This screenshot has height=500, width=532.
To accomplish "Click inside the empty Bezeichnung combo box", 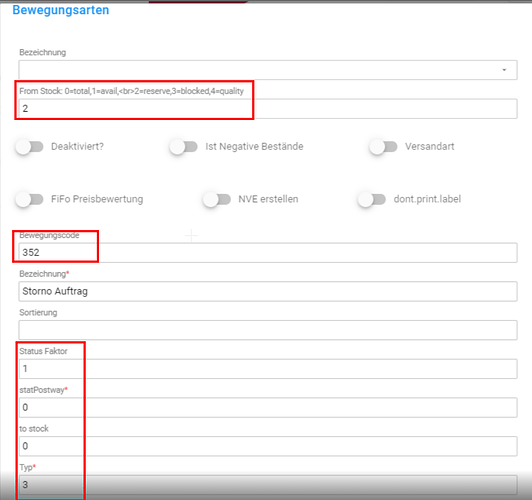I will pos(268,70).
